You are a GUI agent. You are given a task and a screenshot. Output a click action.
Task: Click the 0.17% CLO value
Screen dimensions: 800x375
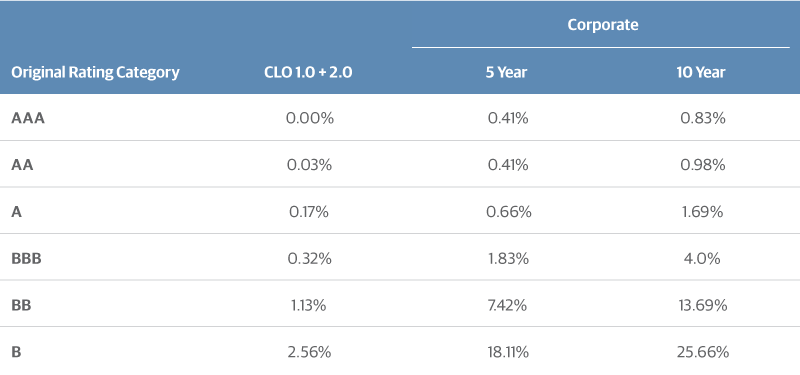[309, 211]
